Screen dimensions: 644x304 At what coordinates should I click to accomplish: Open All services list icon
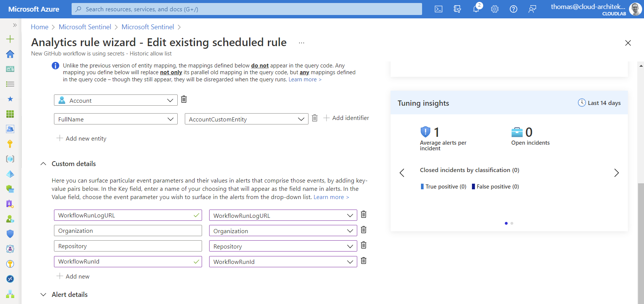[10, 84]
